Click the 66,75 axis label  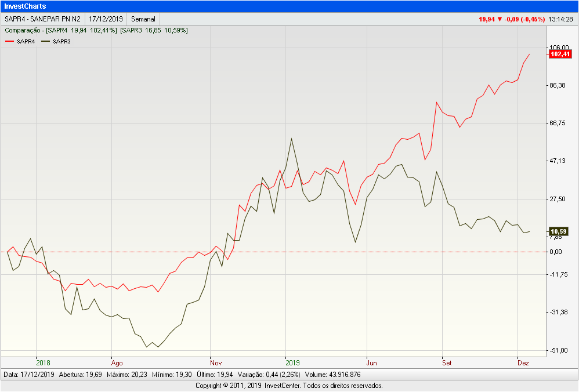[557, 123]
